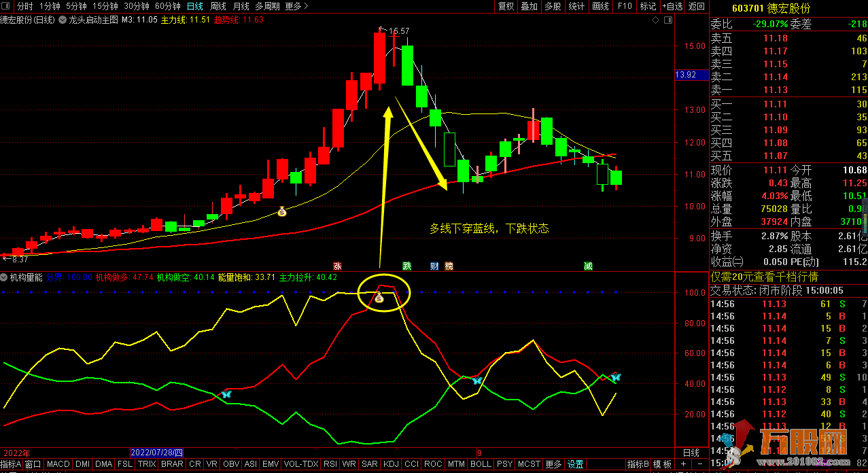Select the EMV indicator
The image size is (868, 473).
pyautogui.click(x=271, y=464)
